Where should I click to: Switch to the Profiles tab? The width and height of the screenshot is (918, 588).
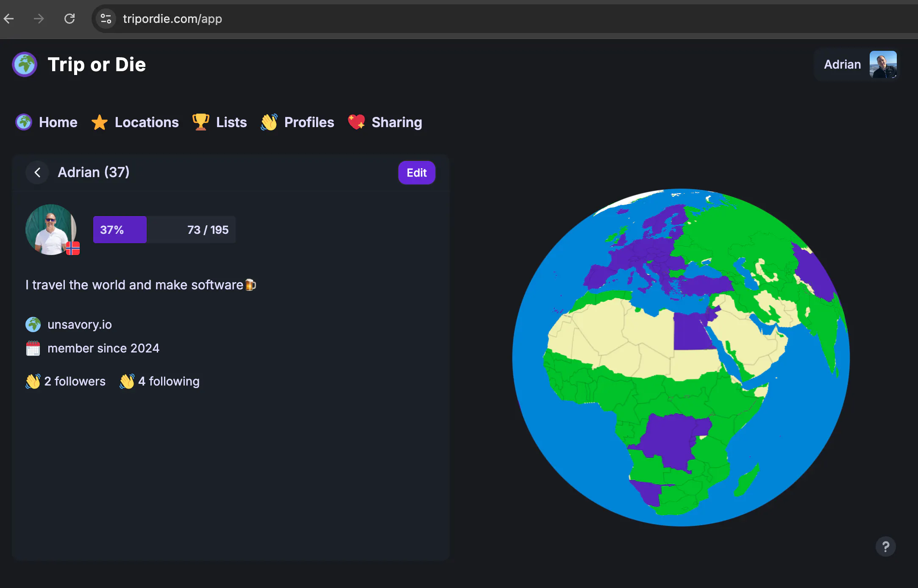298,122
